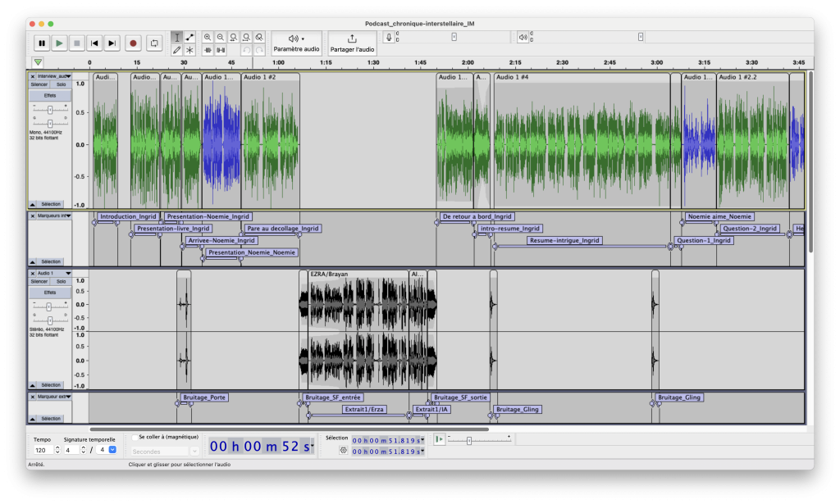Enable Se coller à (magnétique) checkbox

[135, 437]
